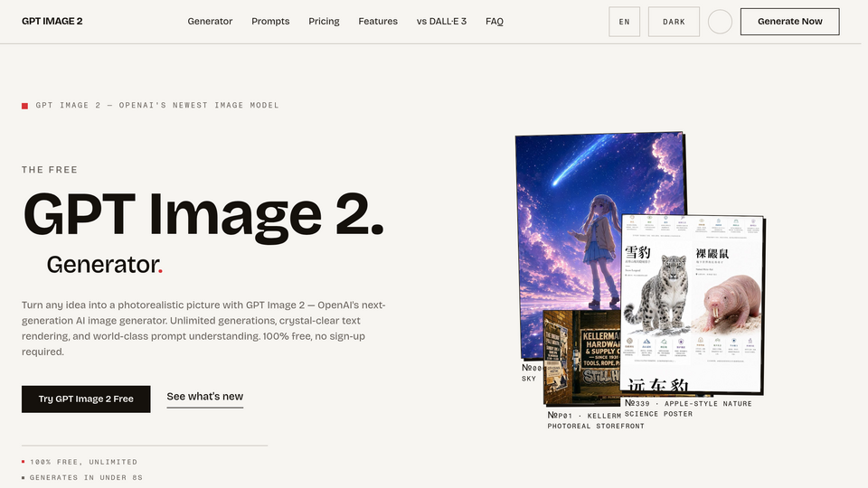The height and width of the screenshot is (488, 868).
Task: Open the vs DALL·E 3 comparison
Action: 441,21
